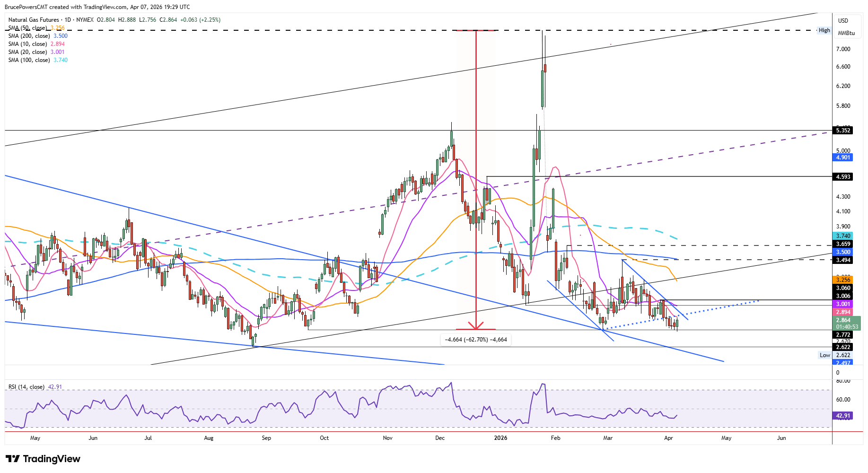868x473 pixels.
Task: Click the 3.494 price level label
Action: [843, 260]
